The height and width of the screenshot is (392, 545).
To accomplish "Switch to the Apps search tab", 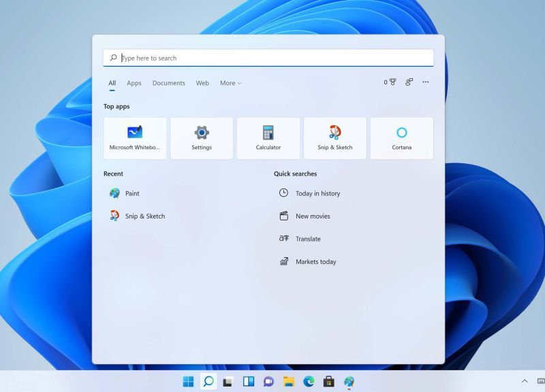I will pyautogui.click(x=134, y=83).
